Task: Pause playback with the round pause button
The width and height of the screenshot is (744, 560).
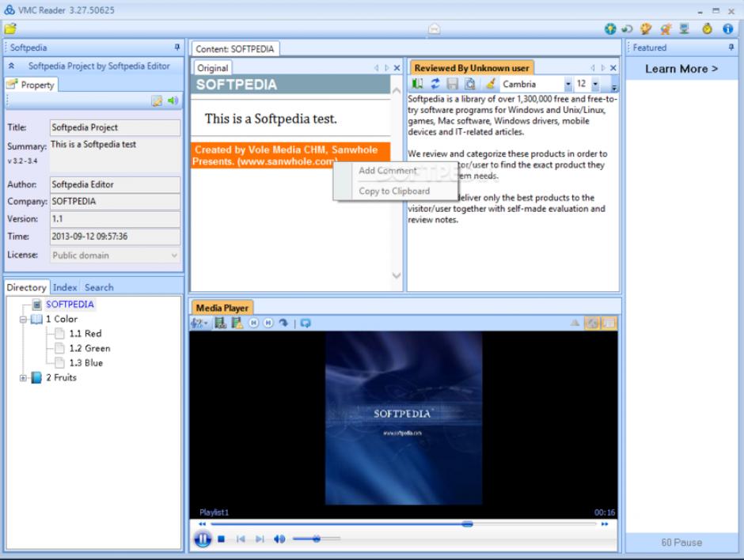Action: (203, 539)
